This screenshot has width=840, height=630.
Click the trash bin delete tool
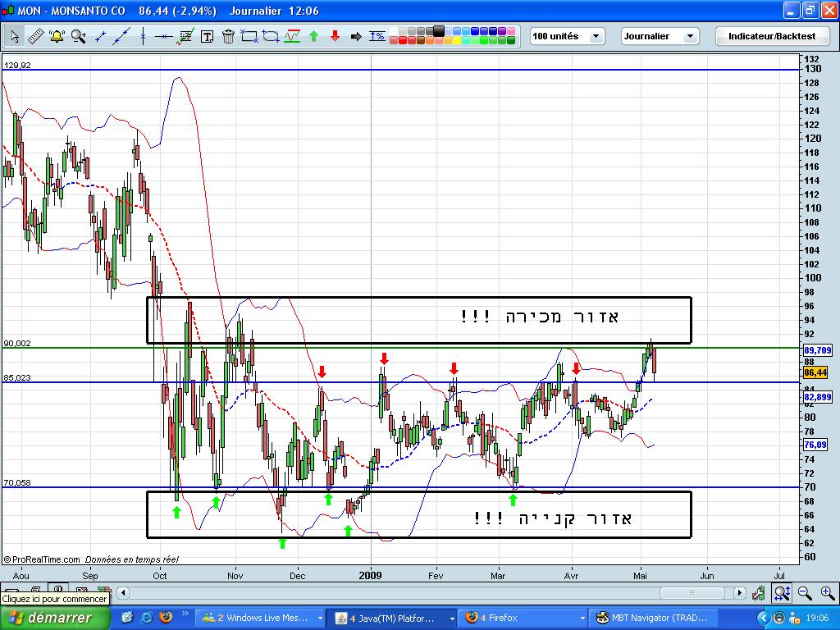[228, 36]
